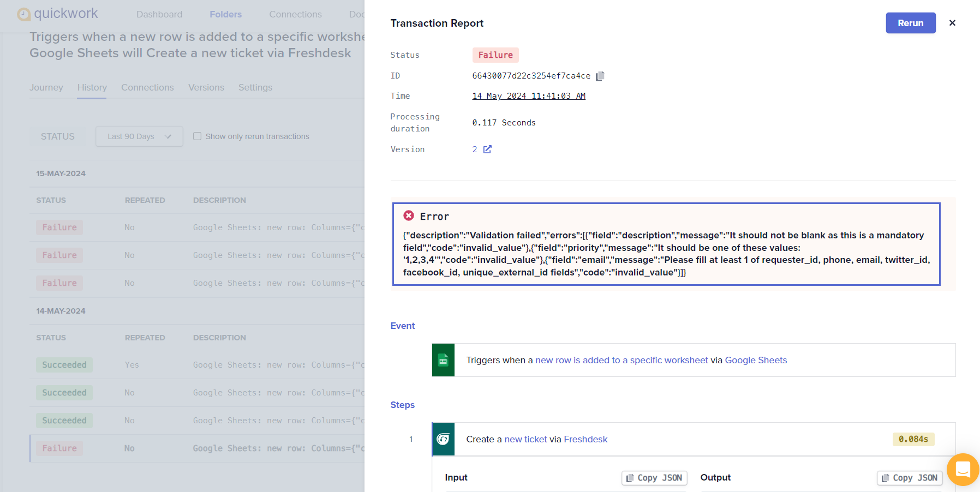Switch to the Journey tab
This screenshot has height=492, width=980.
pyautogui.click(x=46, y=87)
